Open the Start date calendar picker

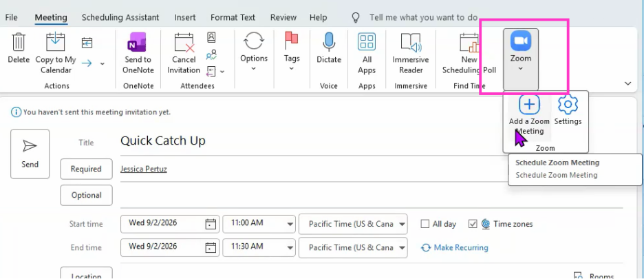tap(211, 224)
